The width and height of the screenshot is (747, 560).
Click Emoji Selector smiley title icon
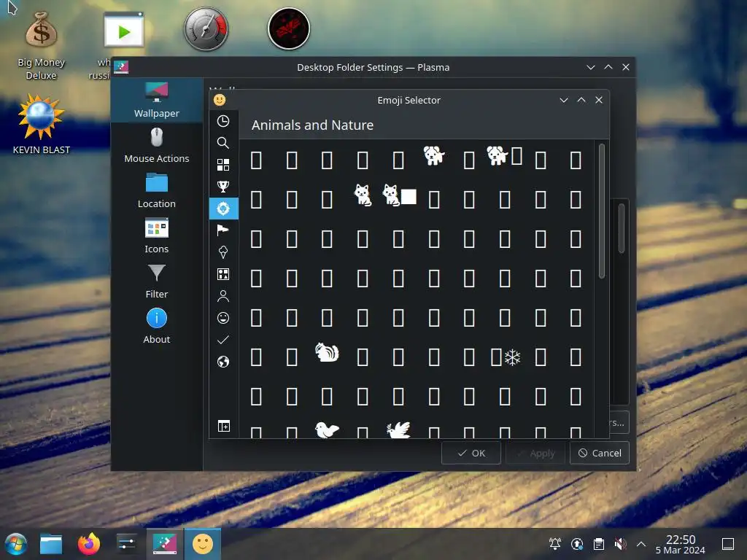[220, 100]
